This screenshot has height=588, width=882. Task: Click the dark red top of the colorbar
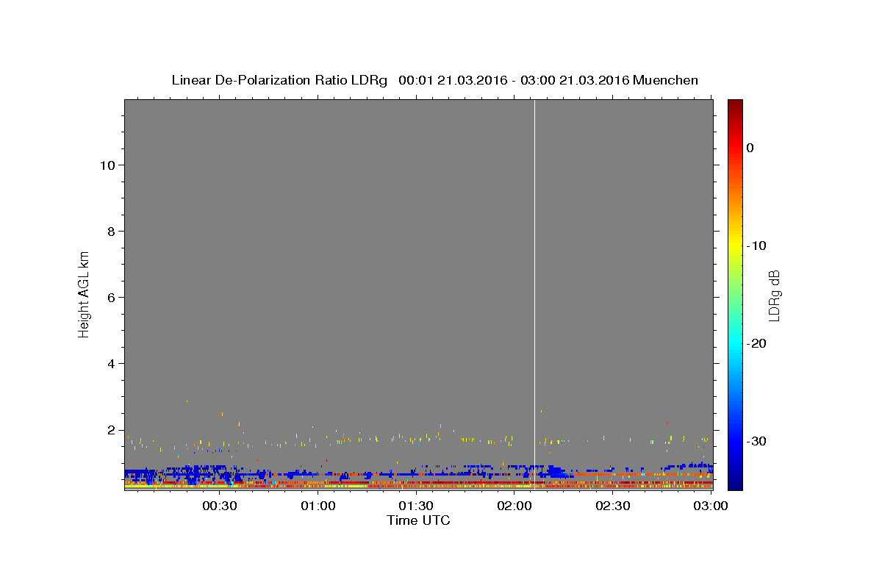pyautogui.click(x=735, y=105)
